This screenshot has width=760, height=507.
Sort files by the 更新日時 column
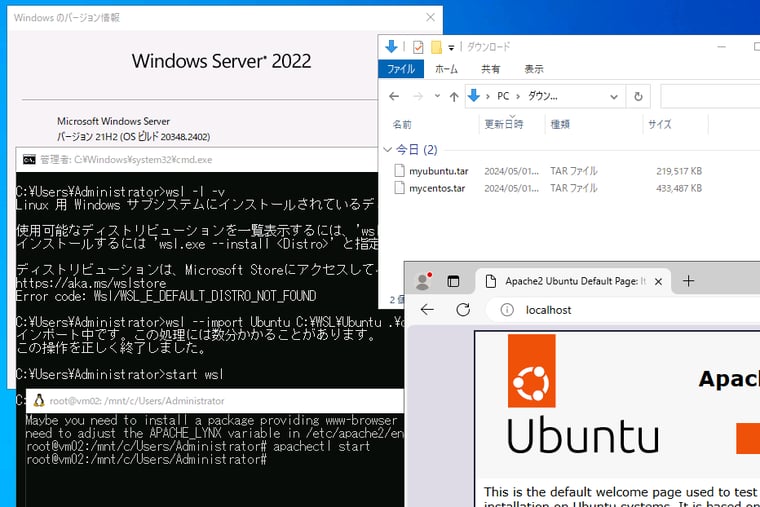(504, 124)
